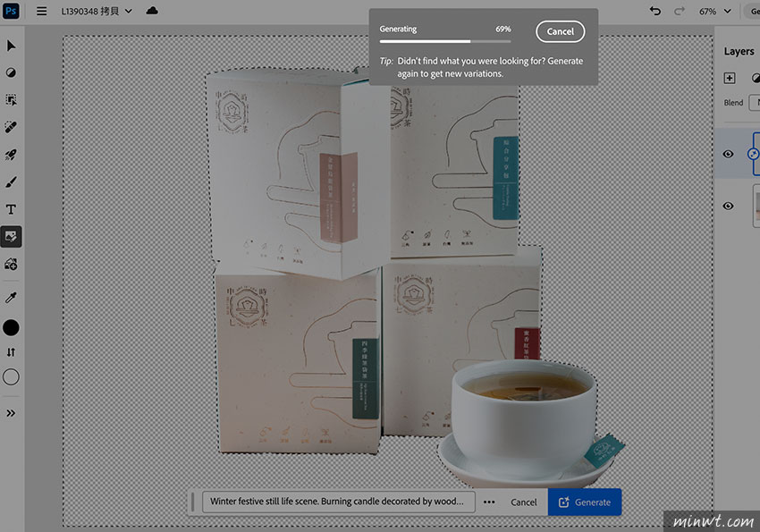This screenshot has width=760, height=532.
Task: Select the Eyedropper tool
Action: tap(11, 297)
